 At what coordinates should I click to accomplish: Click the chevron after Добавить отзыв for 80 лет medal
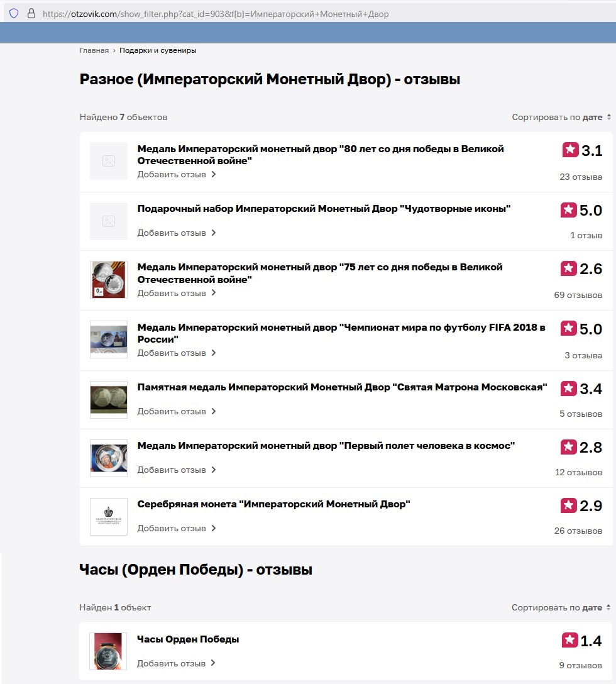pos(214,174)
